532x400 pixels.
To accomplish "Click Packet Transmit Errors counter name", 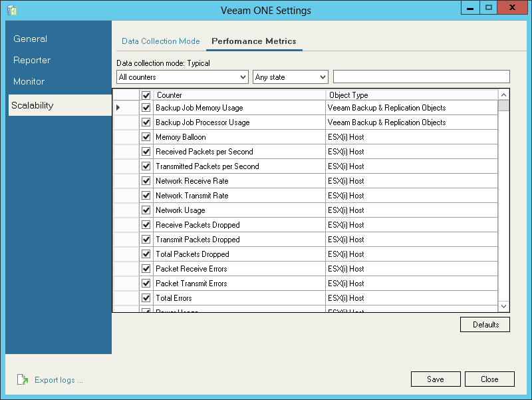I will point(191,283).
